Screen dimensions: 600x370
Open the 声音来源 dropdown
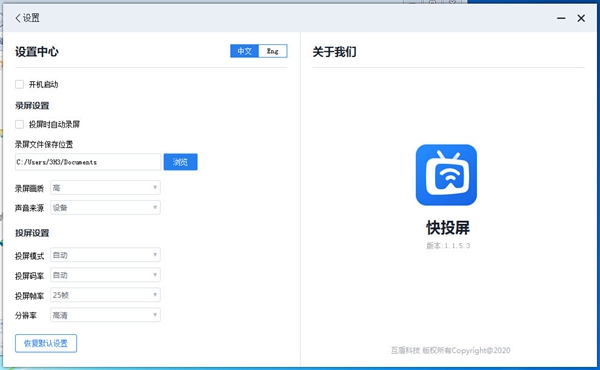[105, 207]
